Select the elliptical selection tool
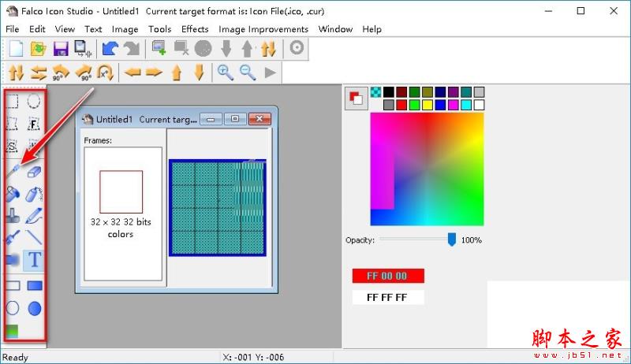 pos(34,102)
